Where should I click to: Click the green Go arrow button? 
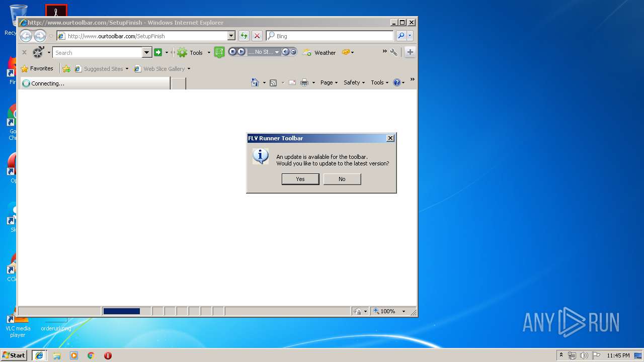coord(158,52)
